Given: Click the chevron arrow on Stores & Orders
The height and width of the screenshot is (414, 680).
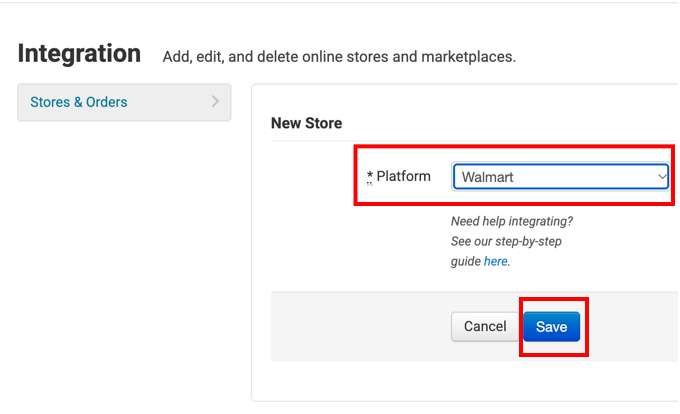Looking at the screenshot, I should (215, 101).
